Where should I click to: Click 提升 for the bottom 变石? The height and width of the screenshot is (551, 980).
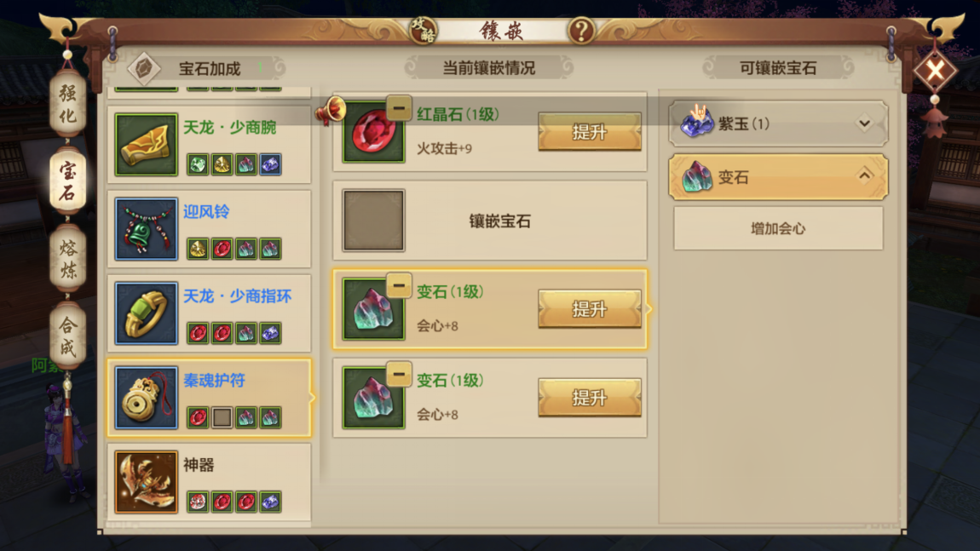(x=590, y=398)
